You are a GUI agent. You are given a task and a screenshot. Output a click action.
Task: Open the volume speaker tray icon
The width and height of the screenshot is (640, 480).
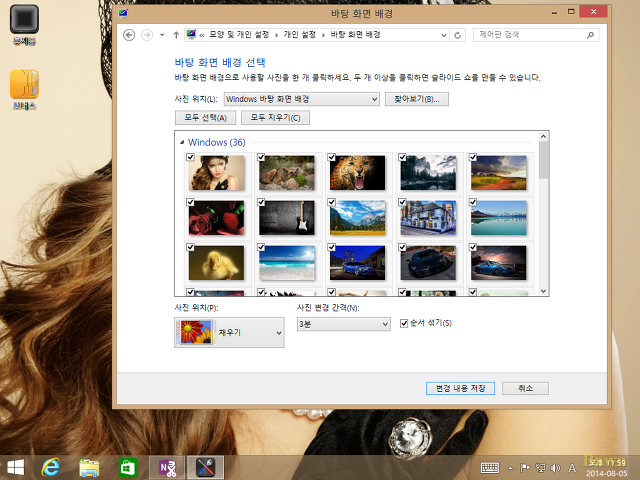tap(555, 468)
